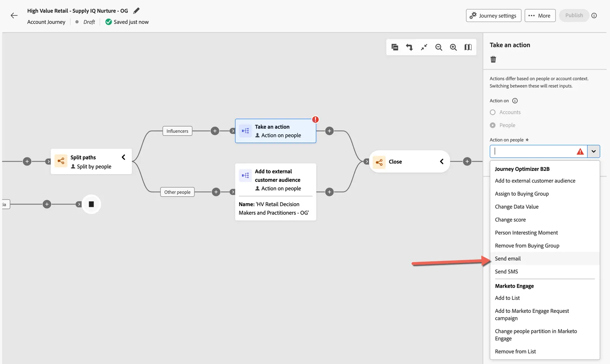Choose Add to external customer audience option
610x364 pixels.
(x=545, y=181)
